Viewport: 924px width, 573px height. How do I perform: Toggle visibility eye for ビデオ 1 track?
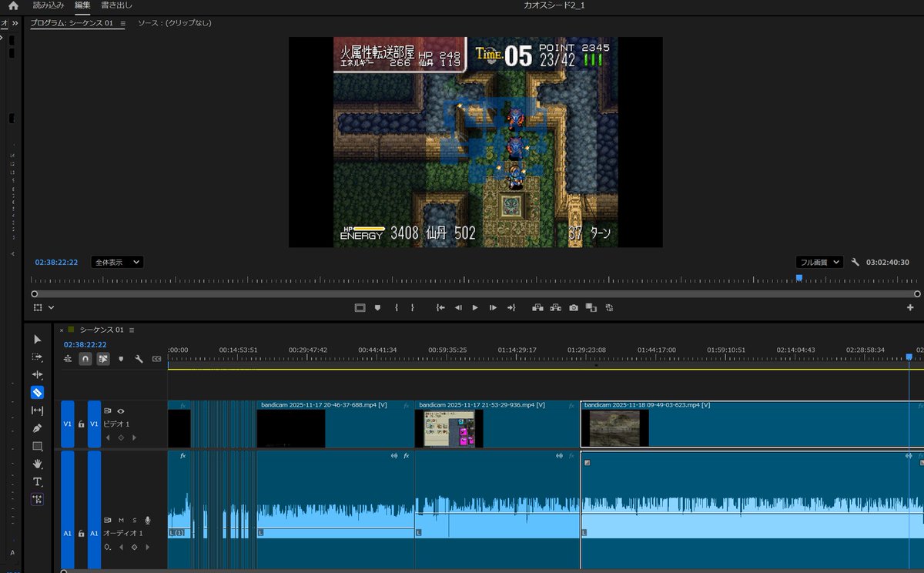click(121, 411)
